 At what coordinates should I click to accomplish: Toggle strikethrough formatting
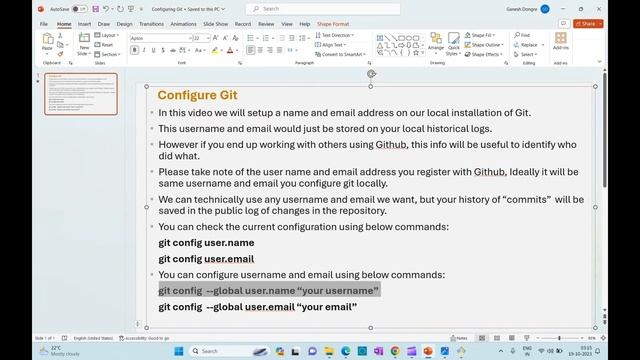coord(173,50)
